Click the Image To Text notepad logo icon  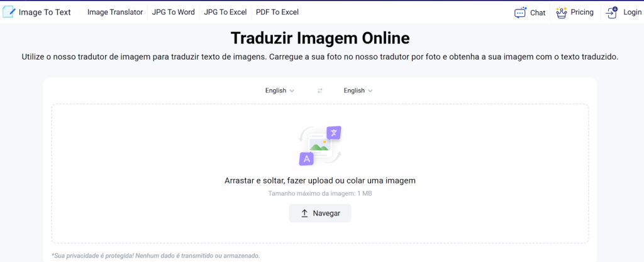pos(9,12)
